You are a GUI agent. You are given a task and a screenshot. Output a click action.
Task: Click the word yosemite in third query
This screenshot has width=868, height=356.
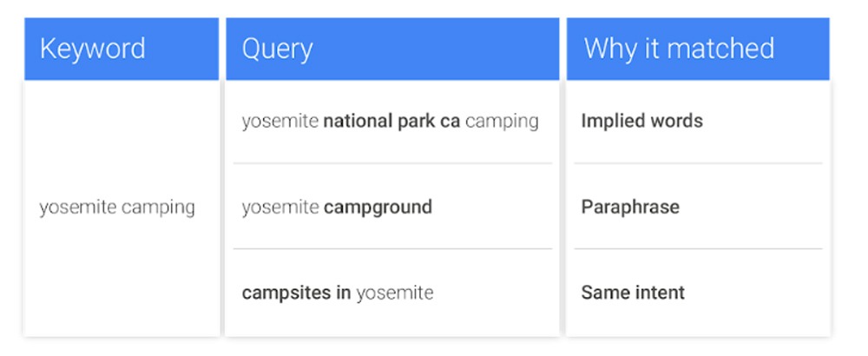395,293
